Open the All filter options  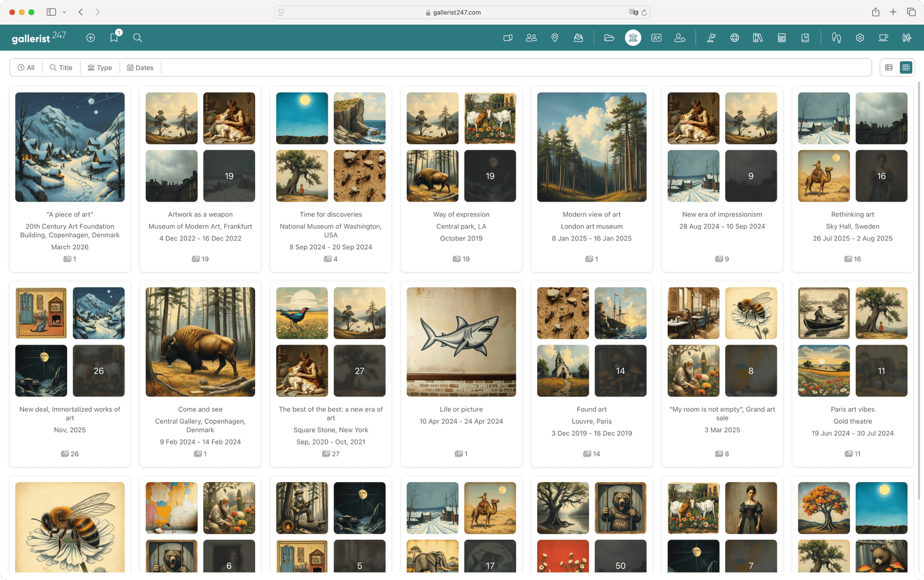click(x=26, y=67)
